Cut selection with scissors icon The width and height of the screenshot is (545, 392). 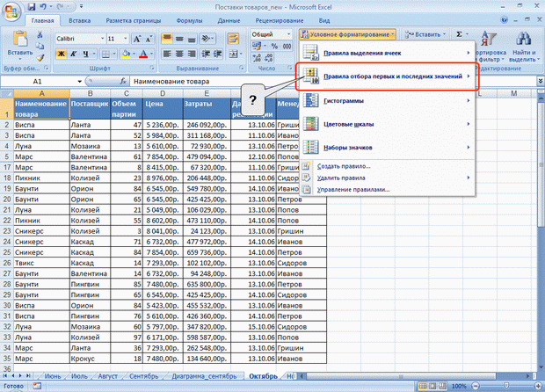pos(40,35)
